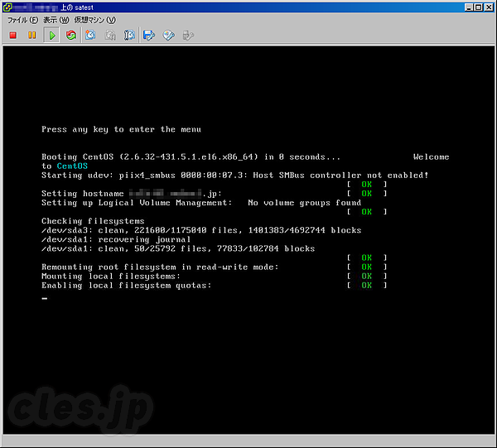Click the greyed-out USB device connect icon
497x448 pixels.
tap(188, 35)
